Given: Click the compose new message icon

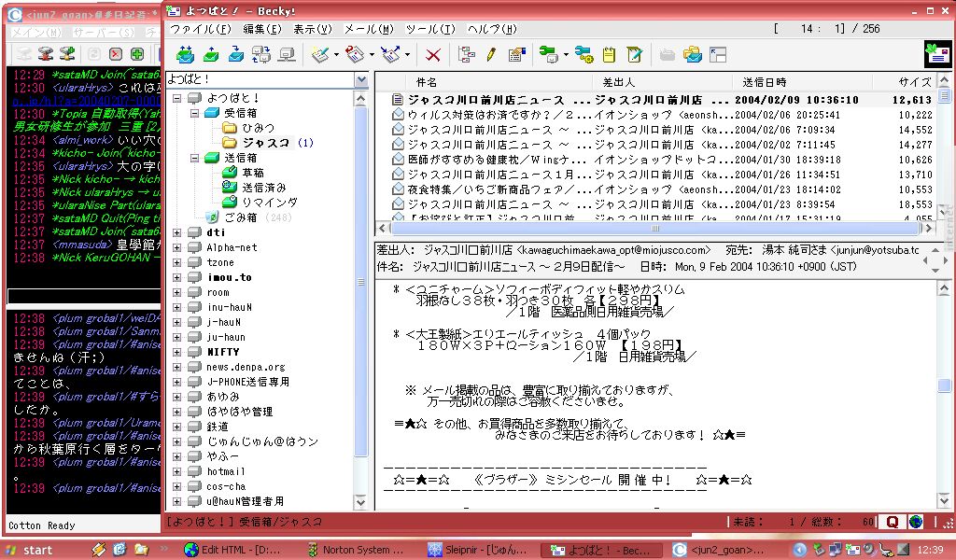Looking at the screenshot, I should (320, 55).
